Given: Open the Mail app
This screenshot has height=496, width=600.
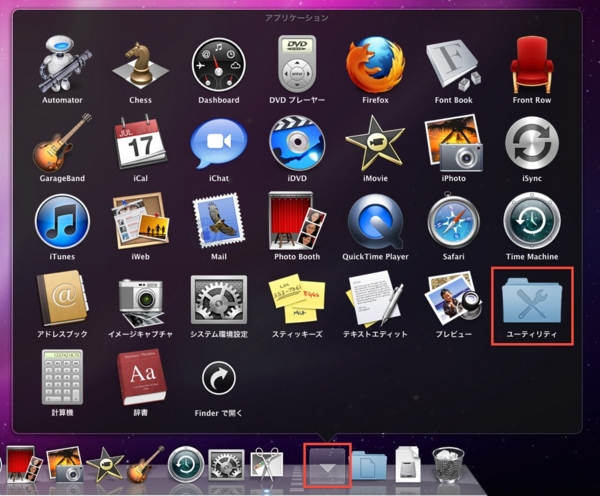Looking at the screenshot, I should pyautogui.click(x=218, y=221).
